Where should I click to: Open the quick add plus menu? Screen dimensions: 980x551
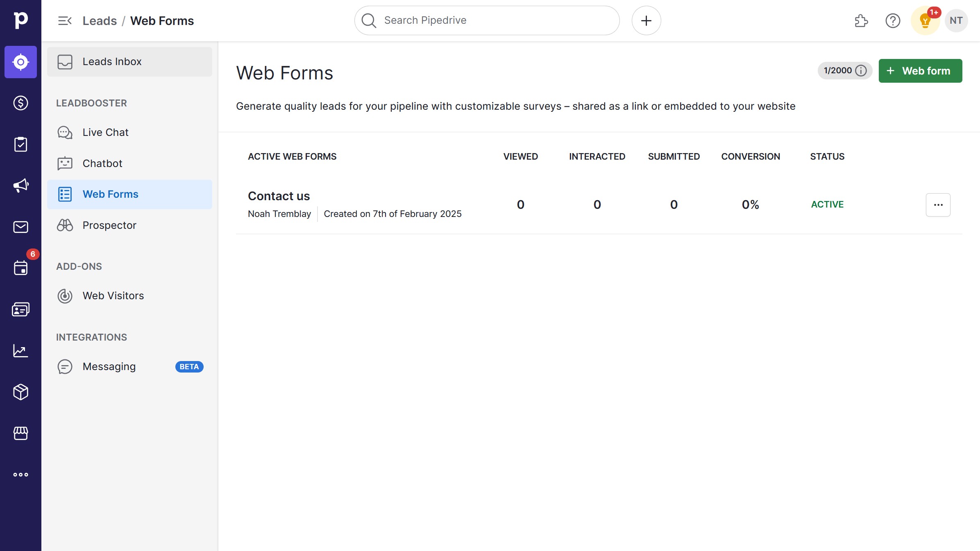click(x=646, y=20)
